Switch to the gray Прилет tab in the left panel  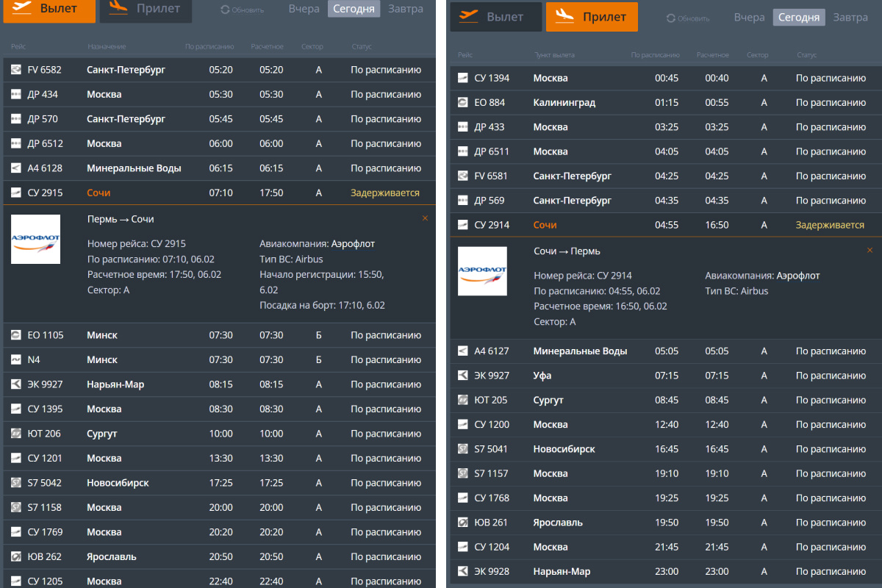146,10
